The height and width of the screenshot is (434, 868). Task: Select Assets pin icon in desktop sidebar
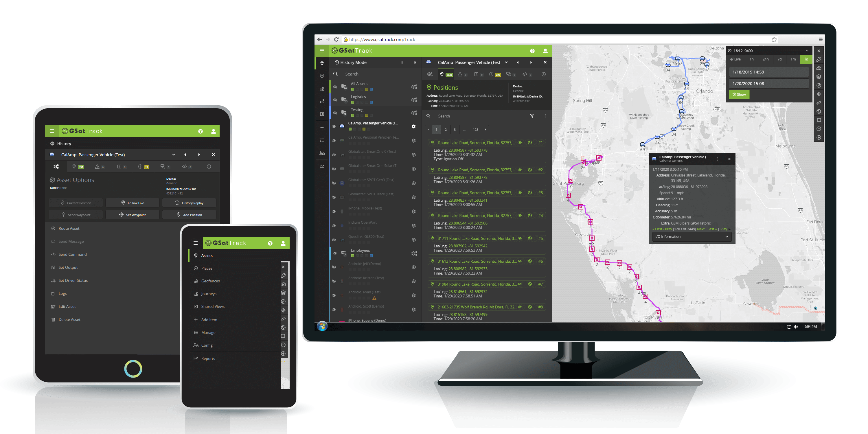click(322, 63)
